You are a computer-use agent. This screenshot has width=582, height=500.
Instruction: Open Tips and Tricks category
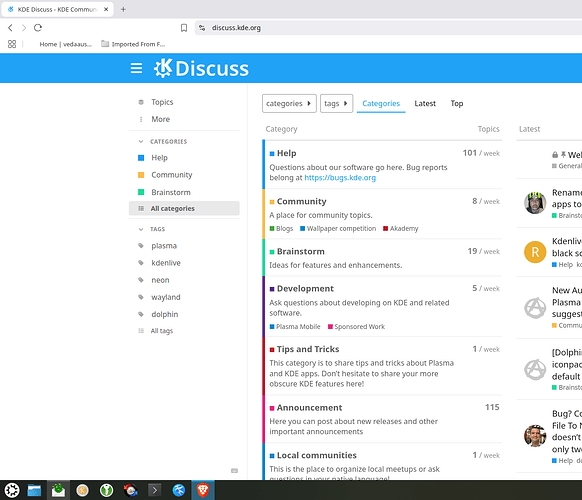(308, 349)
